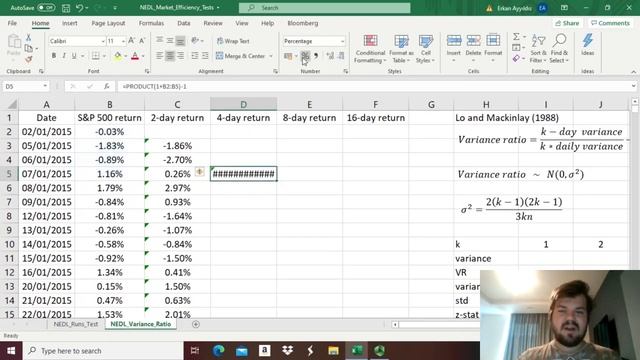Click the error warning icon near D5
The height and width of the screenshot is (360, 640).
[x=199, y=172]
